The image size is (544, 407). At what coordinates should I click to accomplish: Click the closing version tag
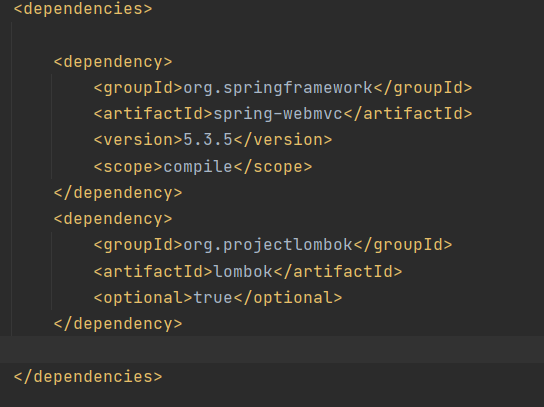[x=283, y=140]
